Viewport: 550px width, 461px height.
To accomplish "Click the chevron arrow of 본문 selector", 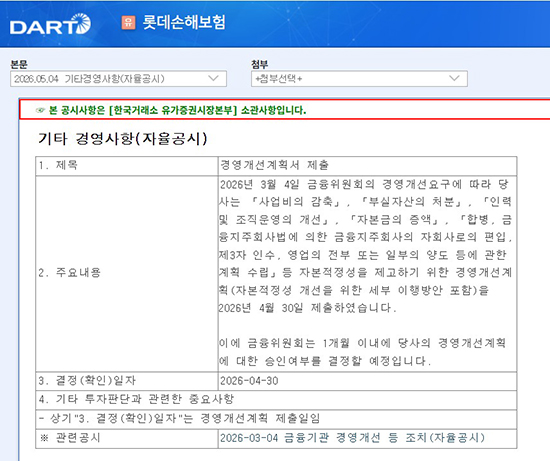I will click(x=213, y=78).
